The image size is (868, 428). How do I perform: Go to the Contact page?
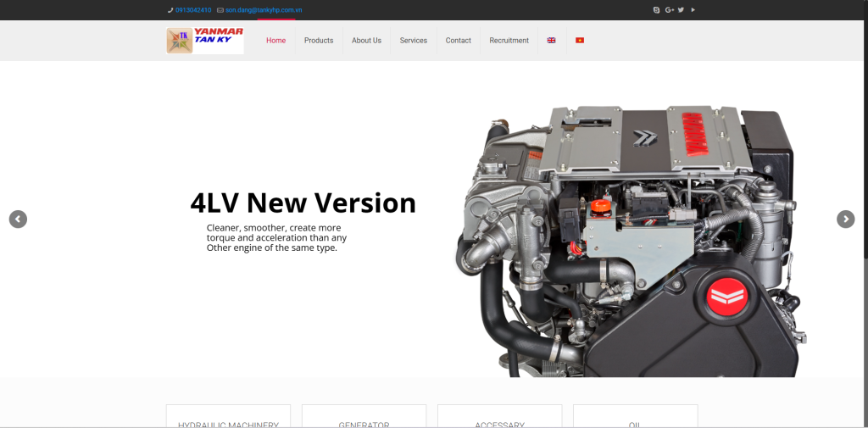point(459,41)
